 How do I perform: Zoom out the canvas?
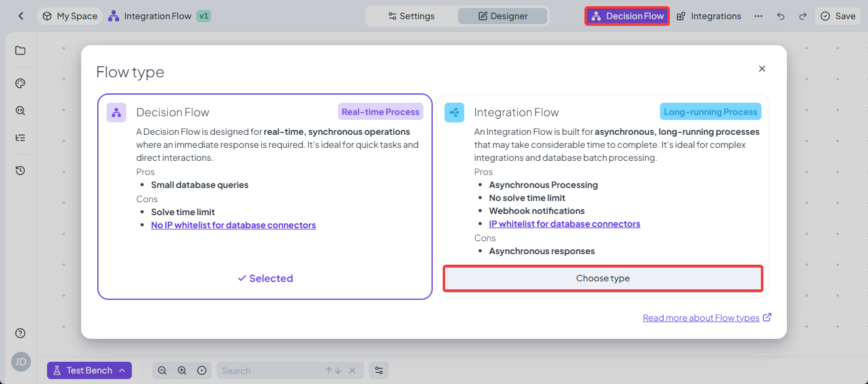coord(162,370)
